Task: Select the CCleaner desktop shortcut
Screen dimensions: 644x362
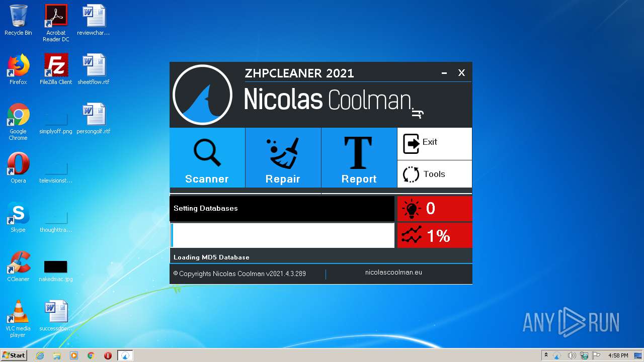Action: pos(18,266)
